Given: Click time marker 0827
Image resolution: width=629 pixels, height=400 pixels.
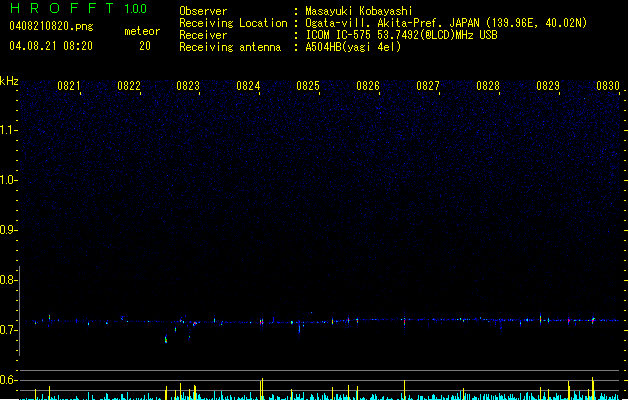Looking at the screenshot, I should tap(428, 86).
